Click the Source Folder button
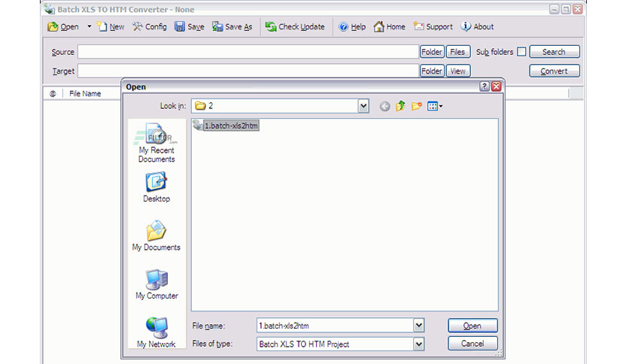 click(432, 52)
